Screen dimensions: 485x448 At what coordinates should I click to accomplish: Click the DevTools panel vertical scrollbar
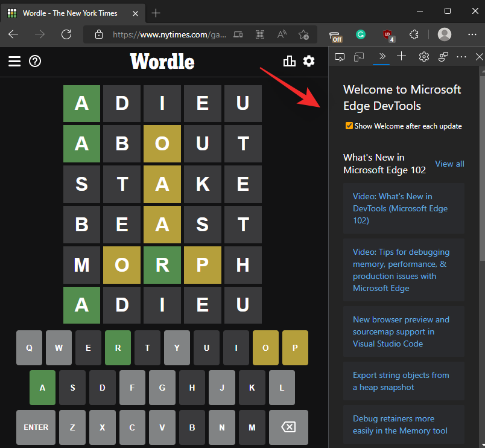coord(481,181)
